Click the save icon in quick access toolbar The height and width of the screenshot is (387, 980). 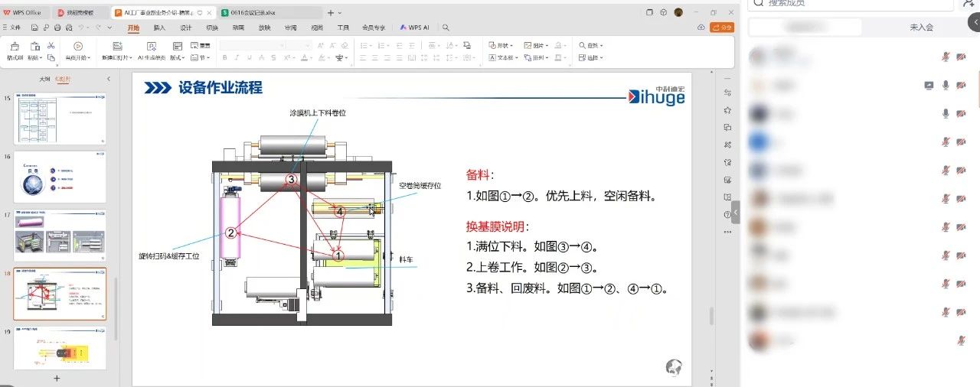tap(35, 28)
